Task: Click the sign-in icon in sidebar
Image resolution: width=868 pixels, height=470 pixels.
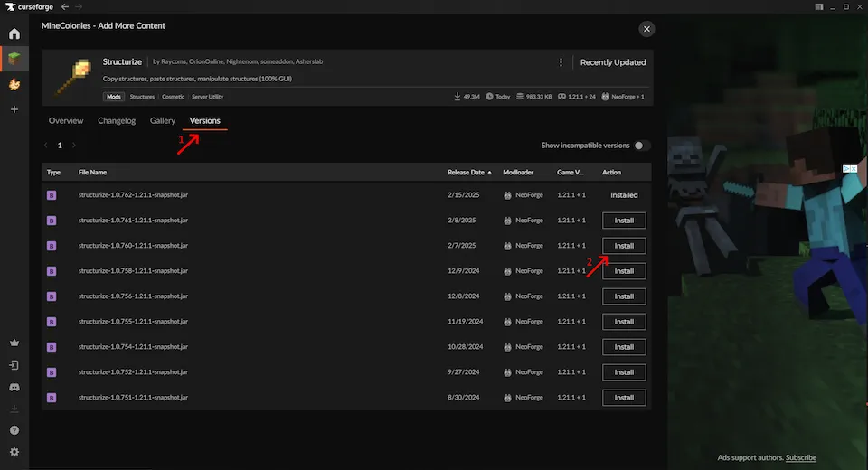Action: (14, 365)
